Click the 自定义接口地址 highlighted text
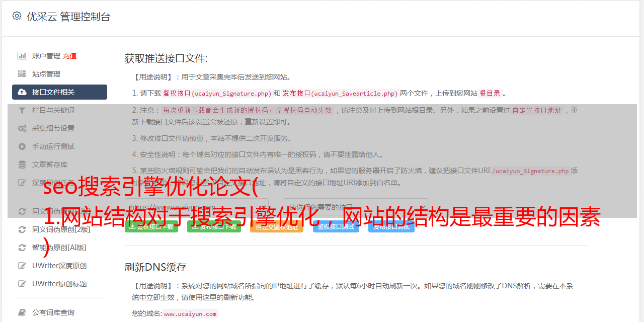The width and height of the screenshot is (644, 322). click(536, 110)
